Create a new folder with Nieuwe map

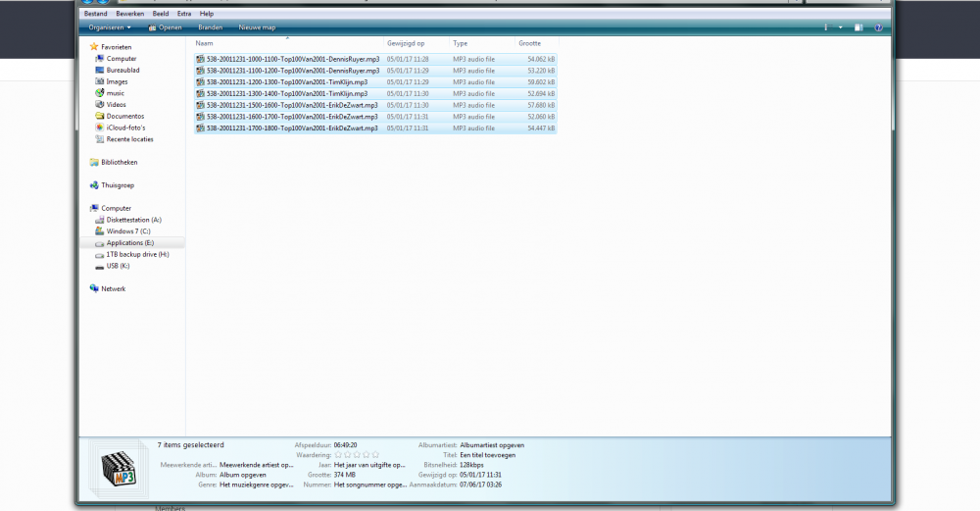257,27
